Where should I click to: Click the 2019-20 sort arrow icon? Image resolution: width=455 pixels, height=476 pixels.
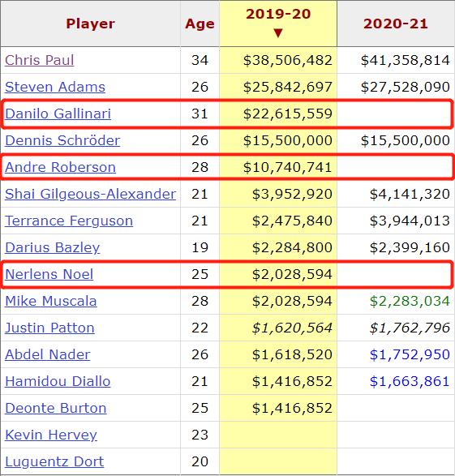tap(278, 32)
